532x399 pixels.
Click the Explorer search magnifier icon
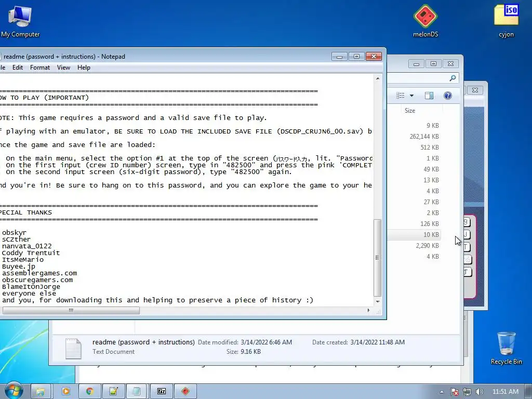coord(453,78)
